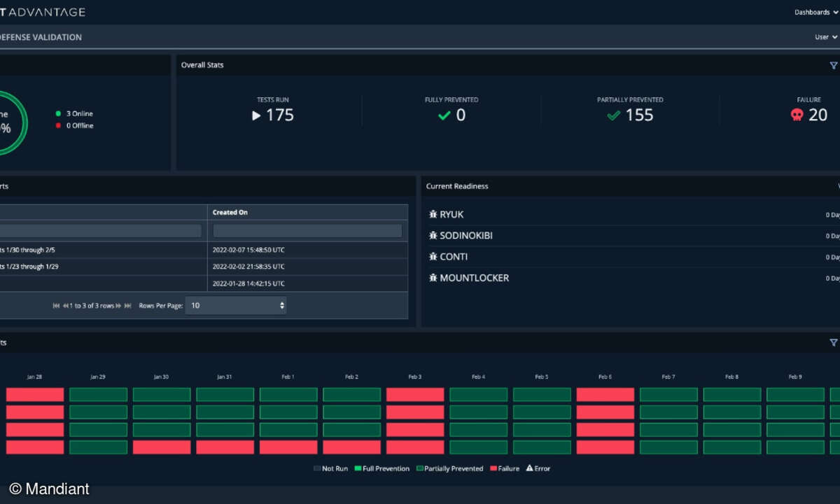Click the bug icon next to SODINOKIBI
840x504 pixels.
433,235
